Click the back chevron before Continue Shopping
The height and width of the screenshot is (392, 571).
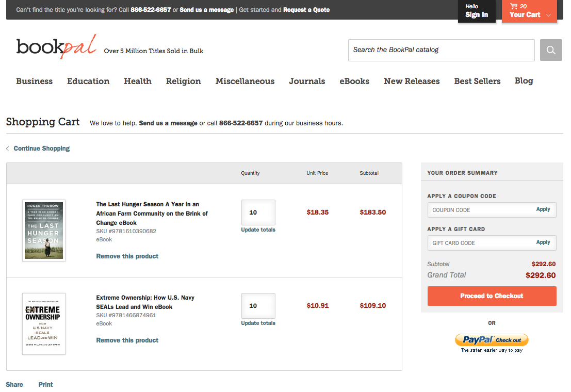tap(8, 149)
